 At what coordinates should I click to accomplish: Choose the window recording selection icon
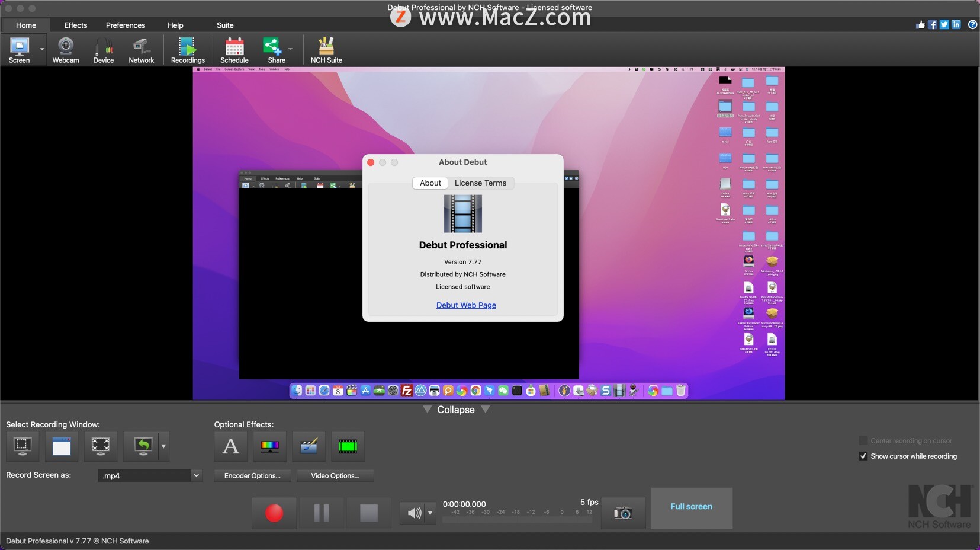tap(62, 446)
